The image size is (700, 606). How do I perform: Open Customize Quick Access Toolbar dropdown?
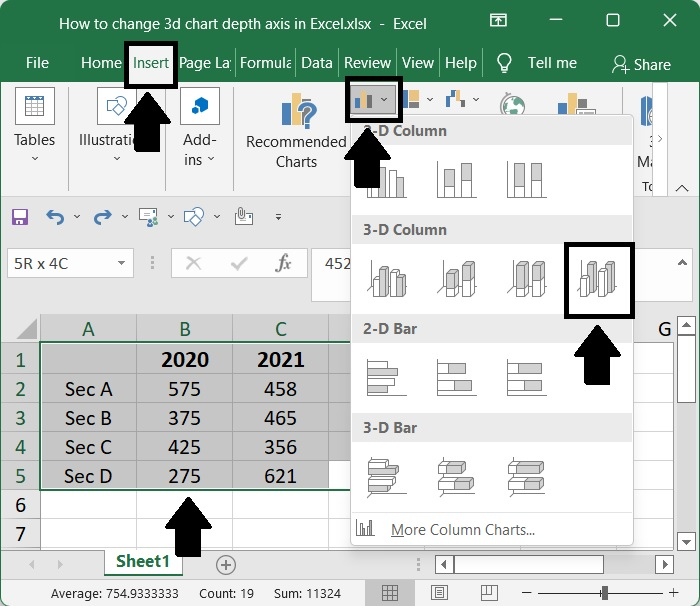(x=278, y=217)
